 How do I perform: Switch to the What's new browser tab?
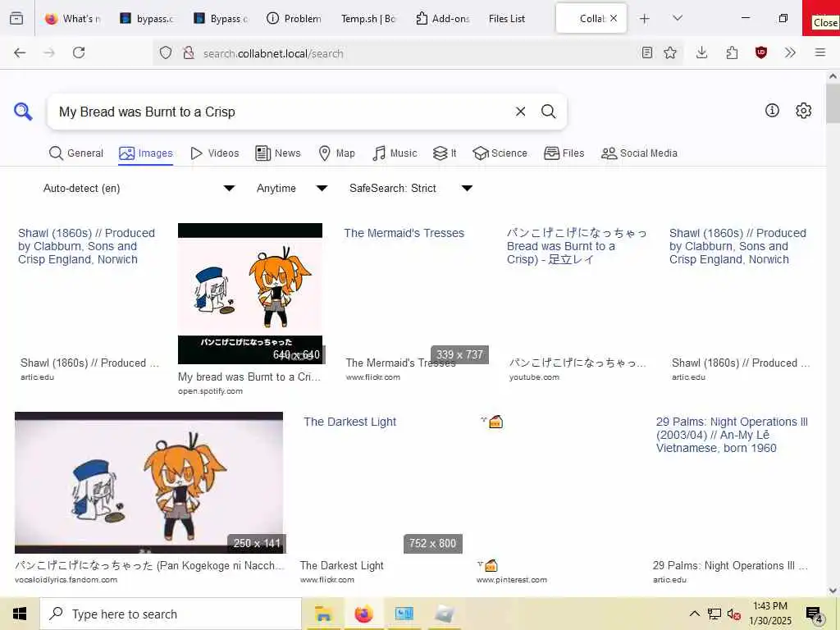click(73, 19)
